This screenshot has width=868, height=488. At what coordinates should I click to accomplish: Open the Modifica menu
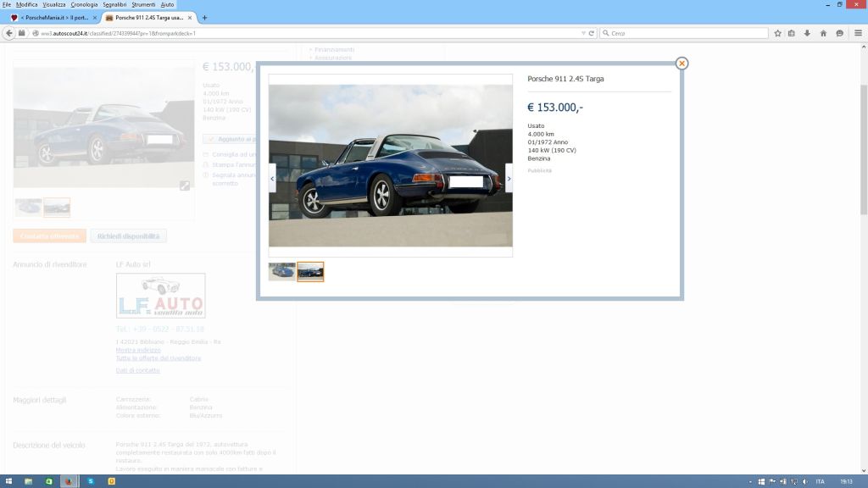(26, 4)
